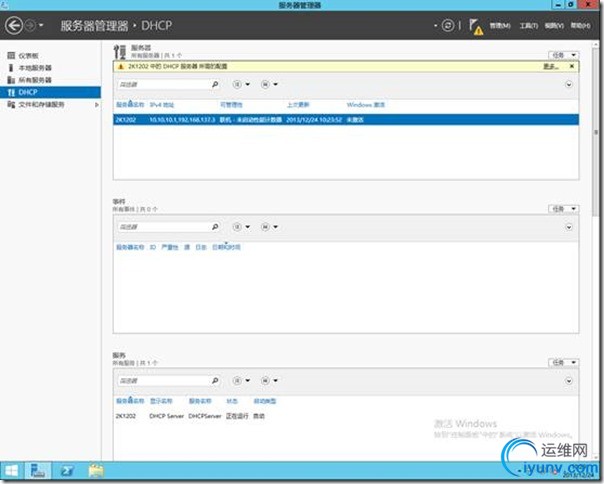Viewport: 604px width, 484px height.
Task: Open save query dropdown in 事件 section
Action: [269, 227]
